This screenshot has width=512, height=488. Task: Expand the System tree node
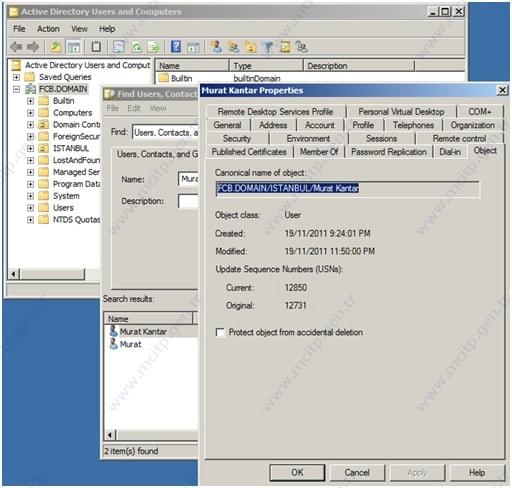[x=30, y=196]
